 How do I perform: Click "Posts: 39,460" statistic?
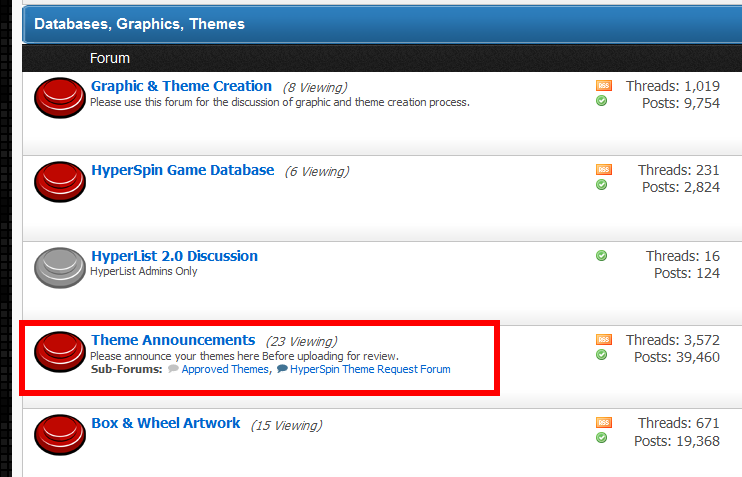tap(677, 357)
